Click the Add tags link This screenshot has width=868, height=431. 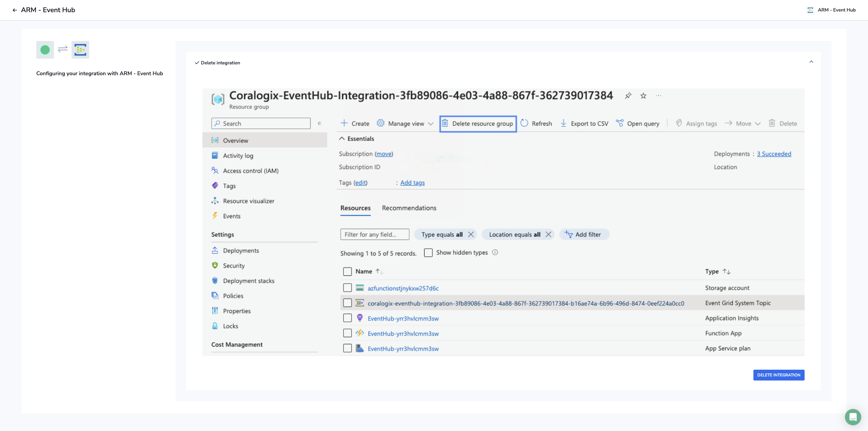click(412, 183)
